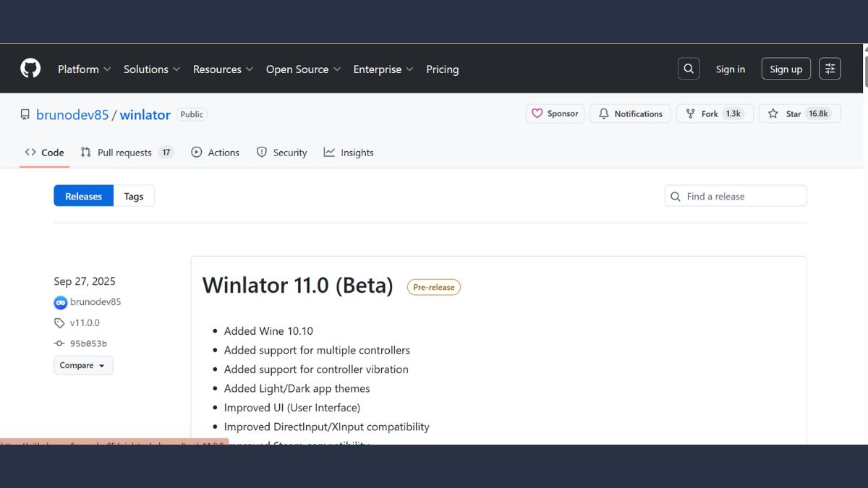Select the Releases tab button

click(x=83, y=196)
